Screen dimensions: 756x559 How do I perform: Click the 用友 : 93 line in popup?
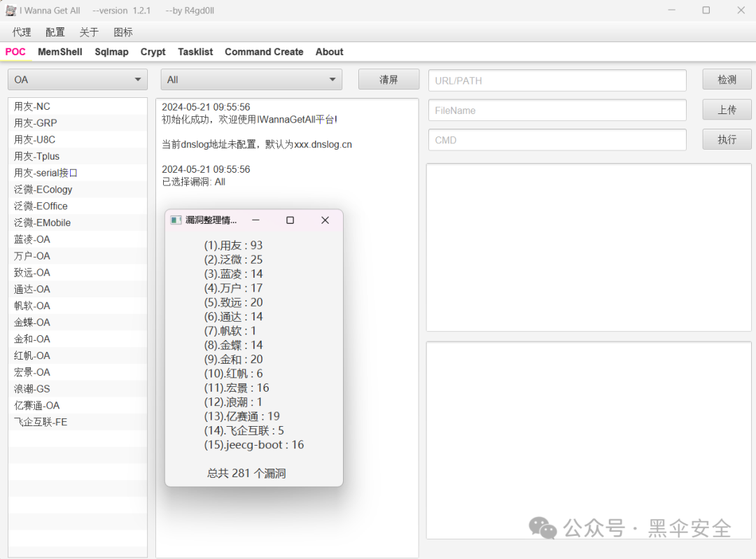click(x=233, y=246)
